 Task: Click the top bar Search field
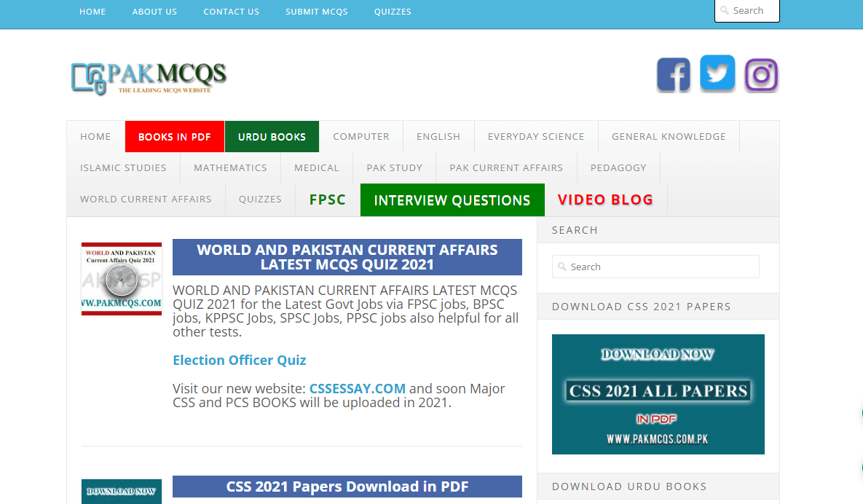[747, 10]
